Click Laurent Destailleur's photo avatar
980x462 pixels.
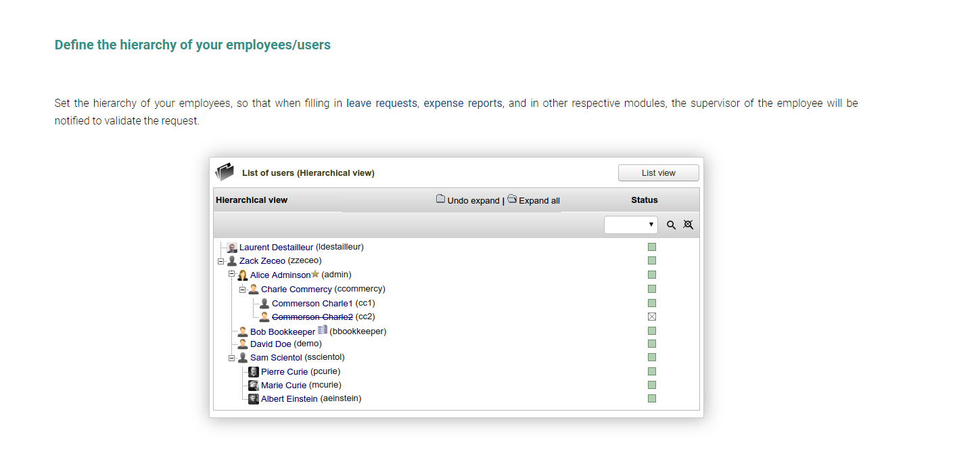(232, 248)
